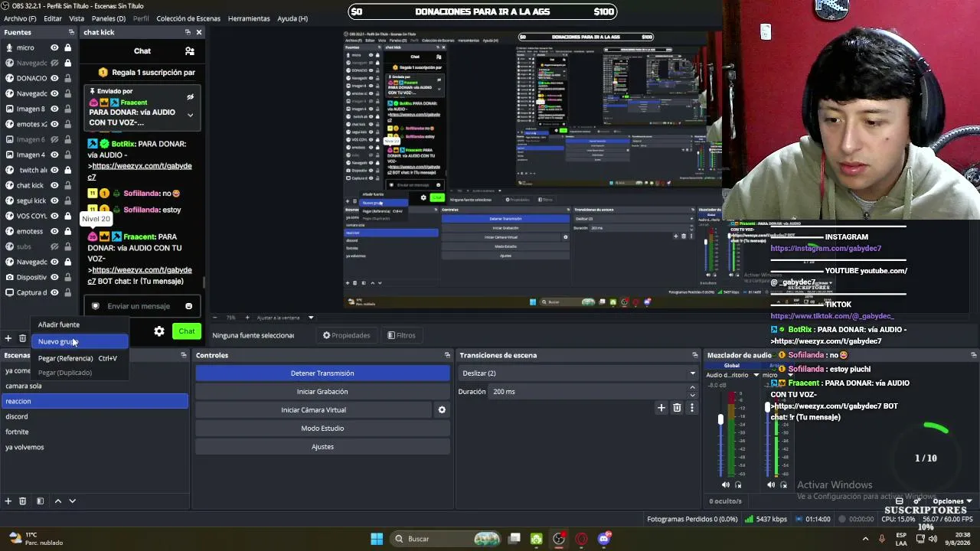Hide the Captura source in Fuentes
The height and width of the screenshot is (551, 980).
click(54, 292)
